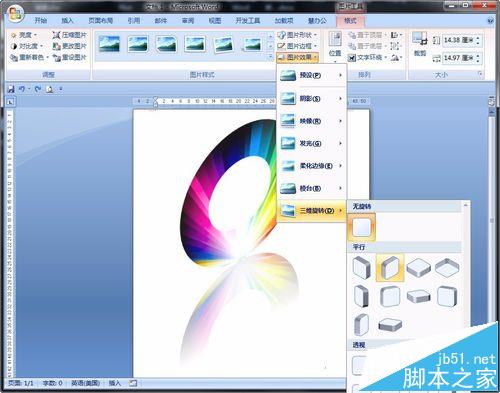This screenshot has height=393, width=500.
Task: Open the 图片边框 picture border dropdown
Action: [297, 46]
